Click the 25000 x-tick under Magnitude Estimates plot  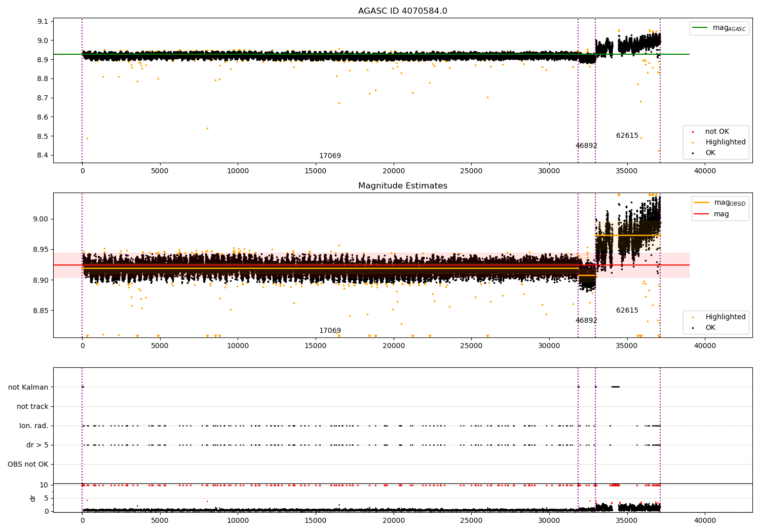[471, 346]
